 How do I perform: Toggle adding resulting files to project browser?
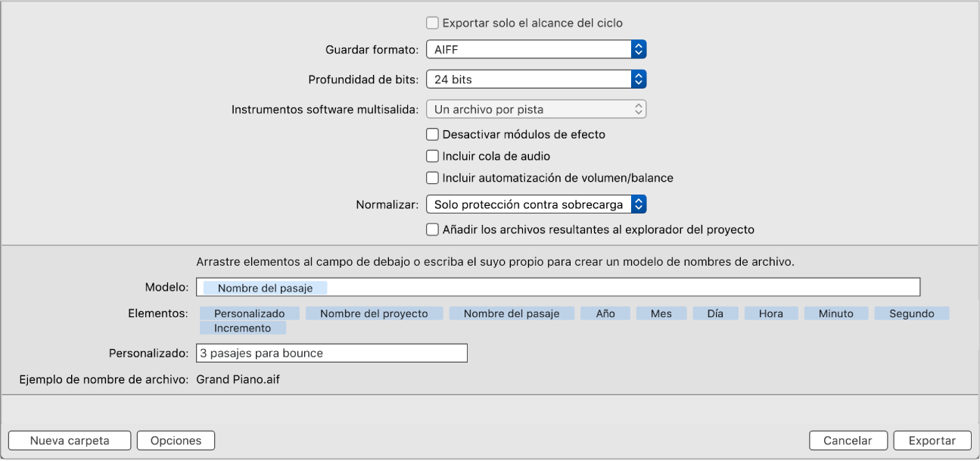pyautogui.click(x=432, y=229)
